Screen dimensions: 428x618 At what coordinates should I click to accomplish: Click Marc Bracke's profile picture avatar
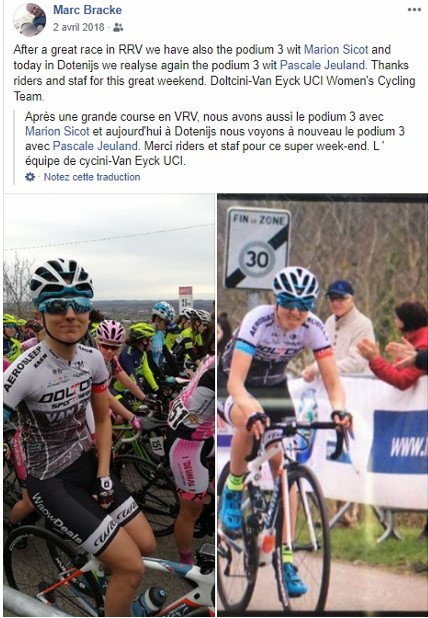tap(29, 20)
